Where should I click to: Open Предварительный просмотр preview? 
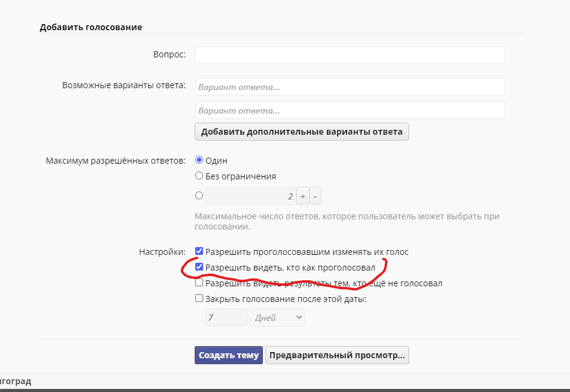click(337, 355)
